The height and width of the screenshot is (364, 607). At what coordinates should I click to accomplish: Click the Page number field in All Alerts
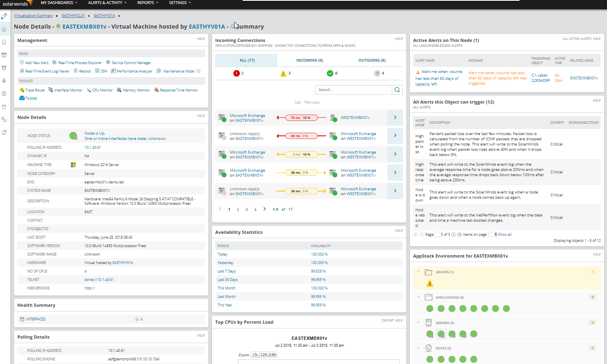[439, 235]
